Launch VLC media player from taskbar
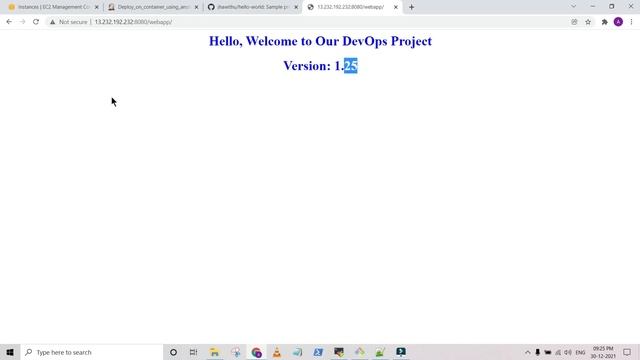 point(277,352)
